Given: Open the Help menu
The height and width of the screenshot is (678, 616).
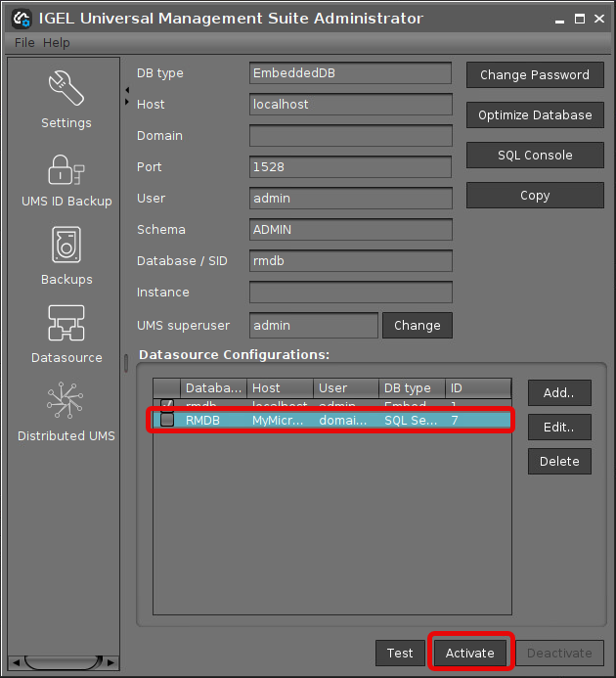Looking at the screenshot, I should (57, 43).
